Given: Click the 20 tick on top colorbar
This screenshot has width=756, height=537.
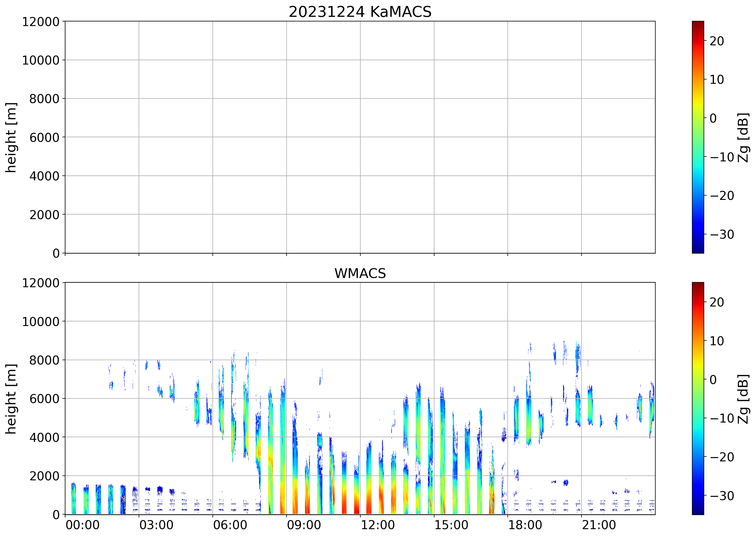Looking at the screenshot, I should coord(717,41).
